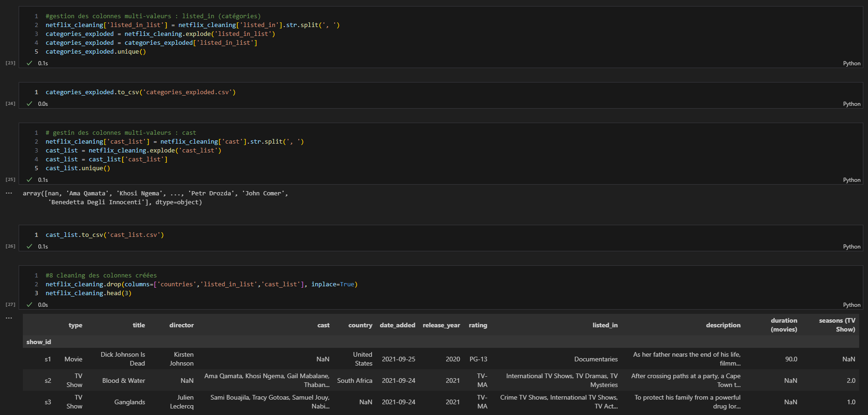Screen dimensions: 868x415
Task: Click the success checkmark of cell 25
Action: [x=29, y=180]
